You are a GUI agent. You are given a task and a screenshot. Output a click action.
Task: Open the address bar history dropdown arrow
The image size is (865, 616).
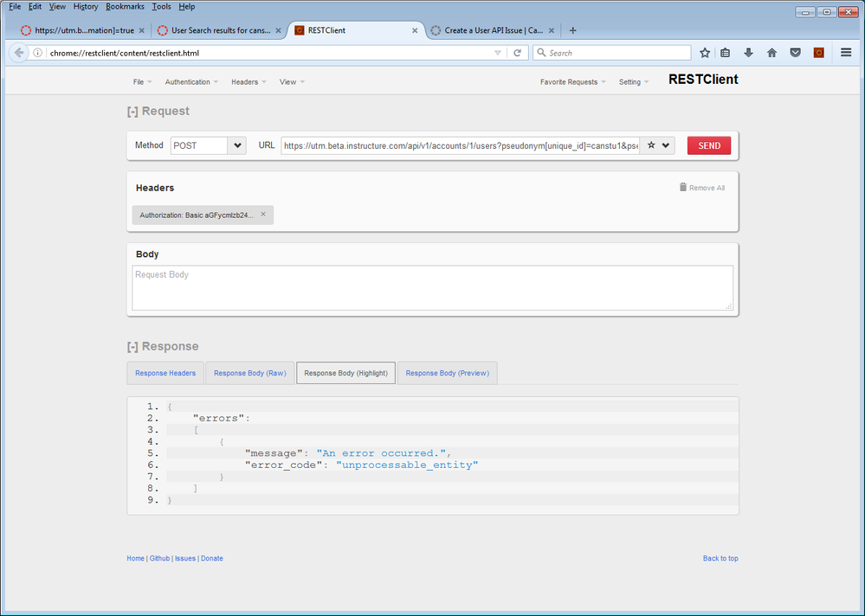498,53
